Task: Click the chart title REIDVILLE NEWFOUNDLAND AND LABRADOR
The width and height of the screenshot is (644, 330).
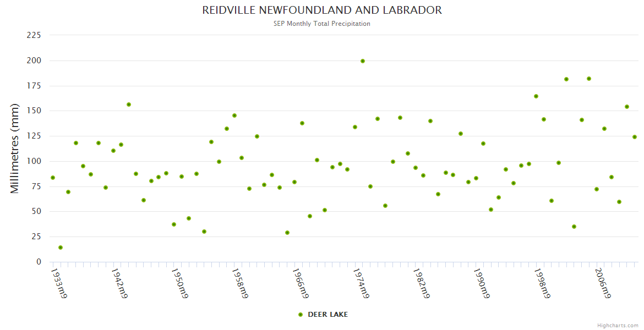Action: [x=322, y=10]
